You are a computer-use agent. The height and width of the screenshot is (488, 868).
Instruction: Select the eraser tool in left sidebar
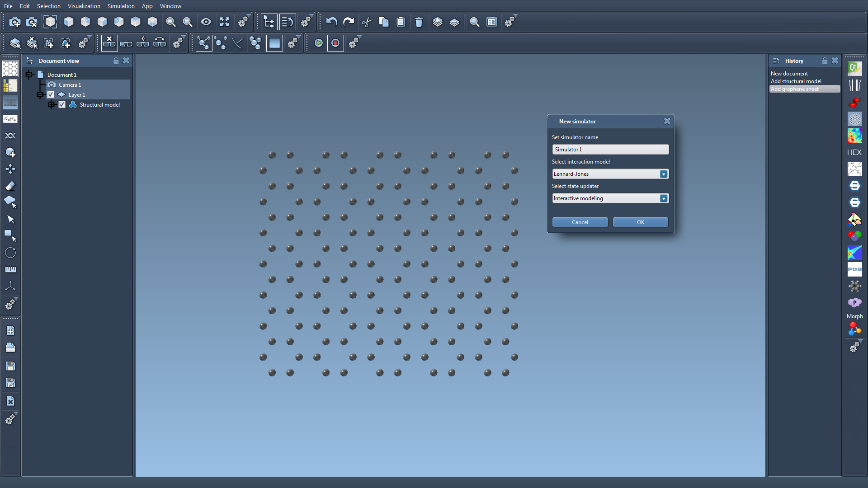coord(10,186)
